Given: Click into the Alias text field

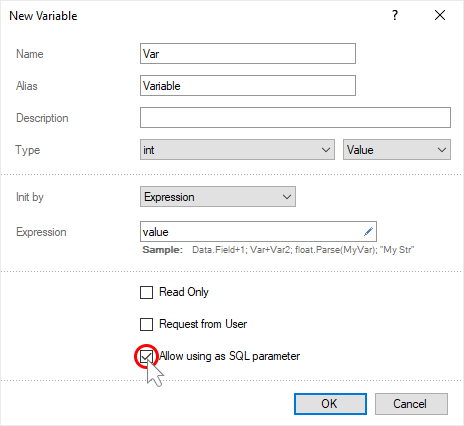Looking at the screenshot, I should pyautogui.click(x=248, y=86).
